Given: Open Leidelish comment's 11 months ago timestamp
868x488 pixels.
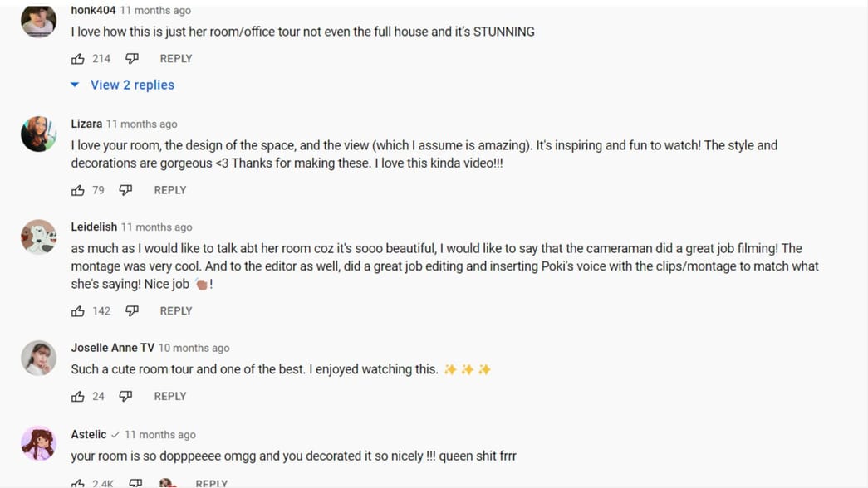Looking at the screenshot, I should click(x=157, y=227).
